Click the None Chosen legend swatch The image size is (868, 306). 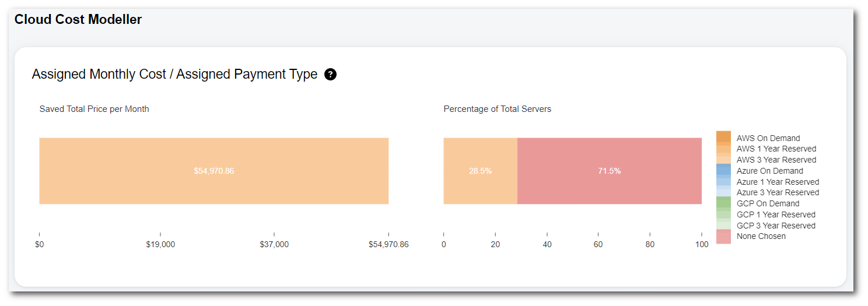[723, 236]
